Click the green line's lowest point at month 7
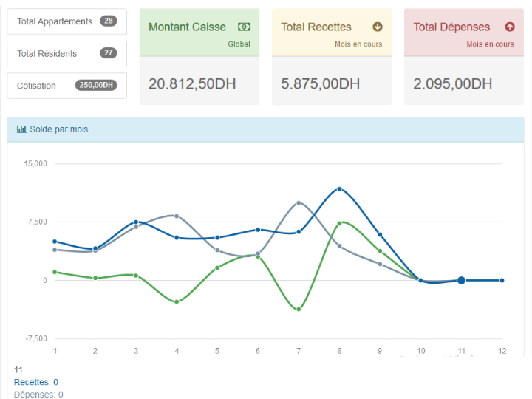This screenshot has height=399, width=532. [299, 309]
